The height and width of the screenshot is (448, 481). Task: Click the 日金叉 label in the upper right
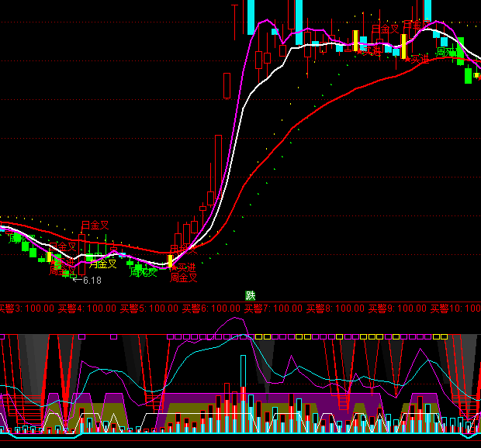click(x=385, y=29)
